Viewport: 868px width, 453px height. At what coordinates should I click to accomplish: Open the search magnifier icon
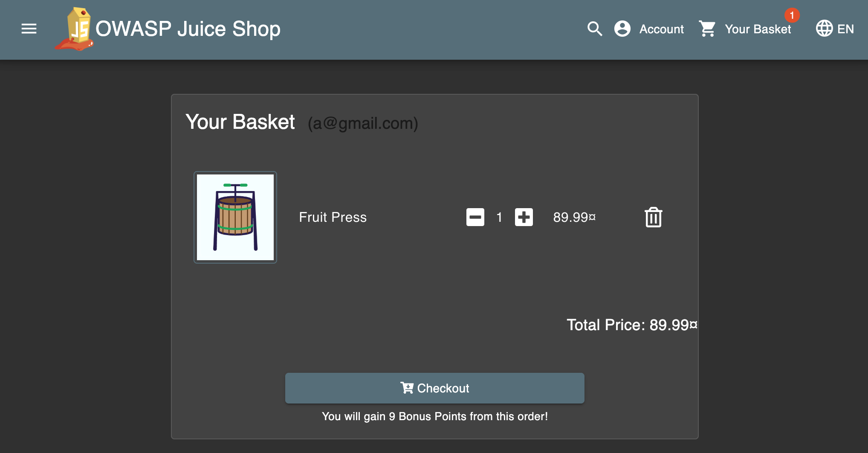click(595, 29)
